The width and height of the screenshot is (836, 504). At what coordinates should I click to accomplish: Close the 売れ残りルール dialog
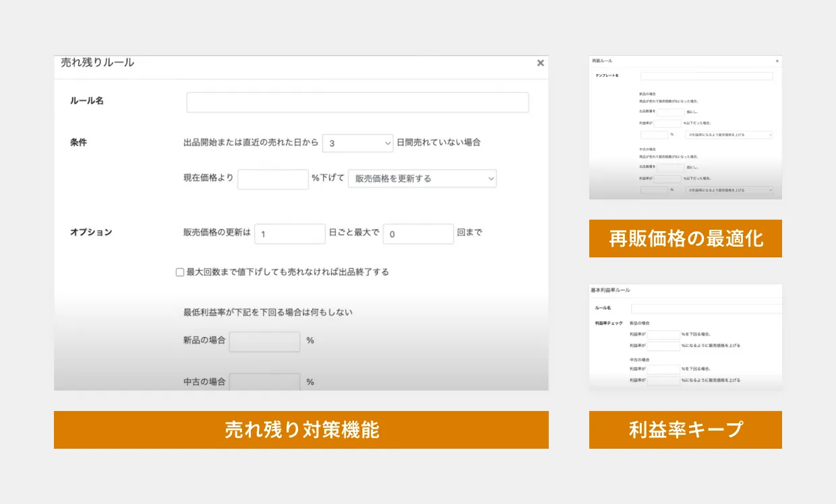(x=540, y=63)
